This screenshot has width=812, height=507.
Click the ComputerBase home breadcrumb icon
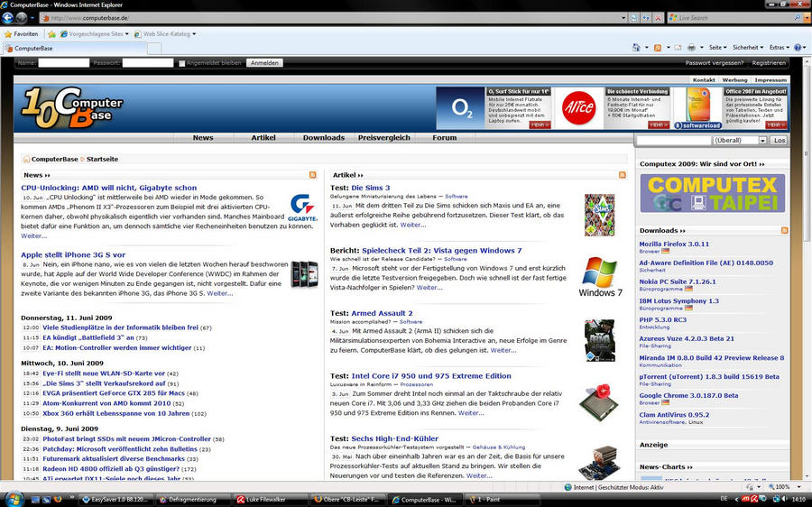tap(26, 159)
